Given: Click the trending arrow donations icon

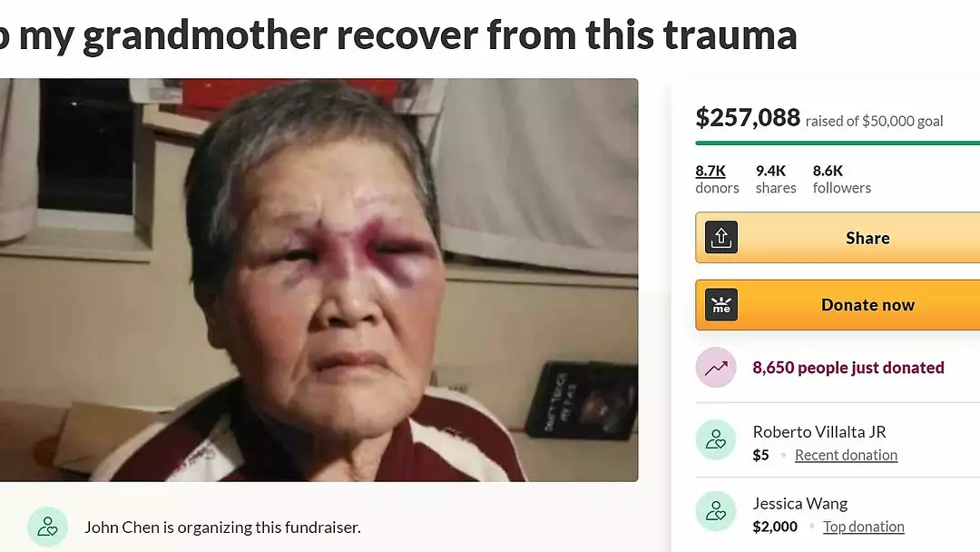Looking at the screenshot, I should [716, 368].
